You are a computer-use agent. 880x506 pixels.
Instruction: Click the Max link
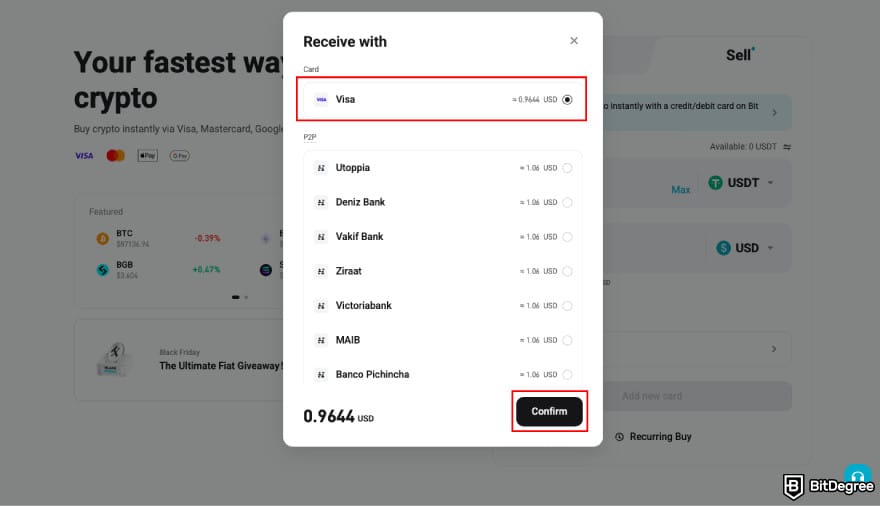680,190
